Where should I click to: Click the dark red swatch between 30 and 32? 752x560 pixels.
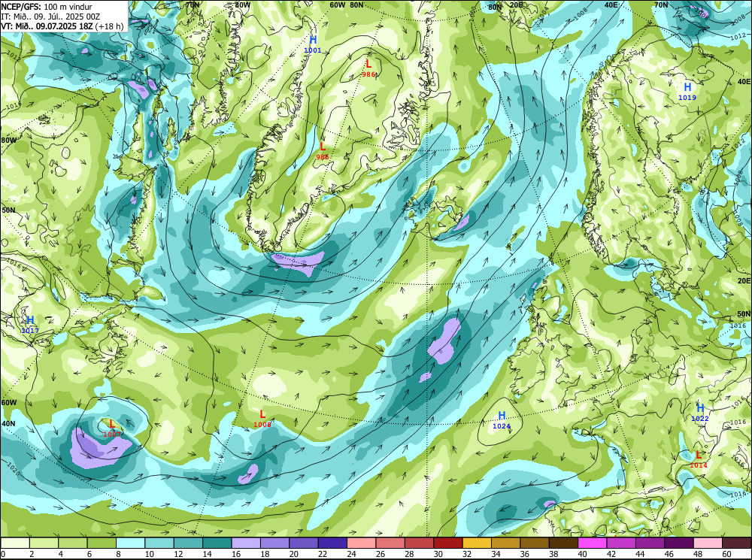pos(448,543)
